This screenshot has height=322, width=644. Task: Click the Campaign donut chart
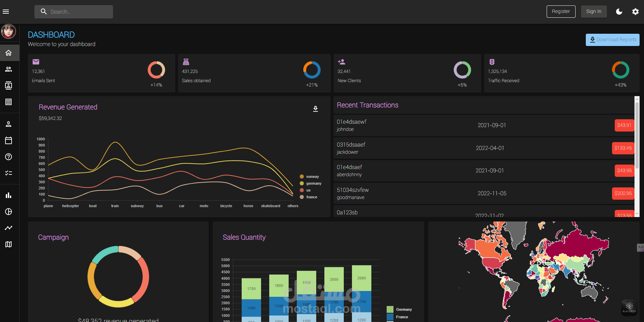[x=118, y=276]
